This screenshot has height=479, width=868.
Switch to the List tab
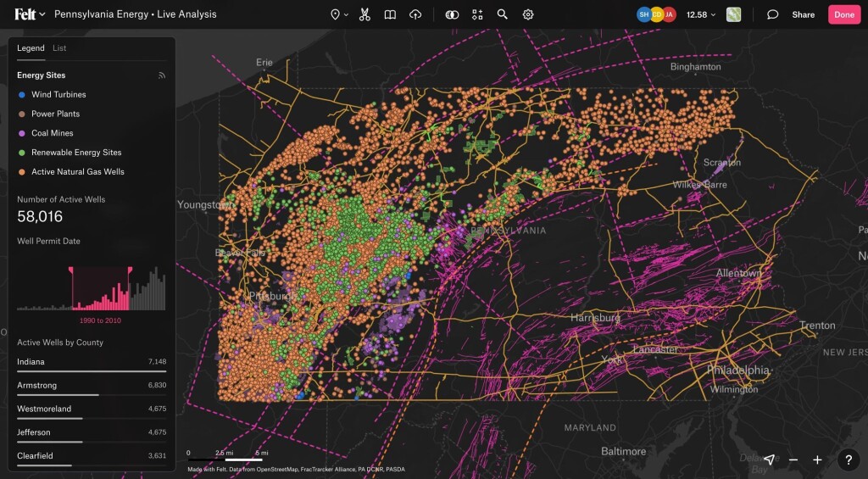(x=59, y=48)
